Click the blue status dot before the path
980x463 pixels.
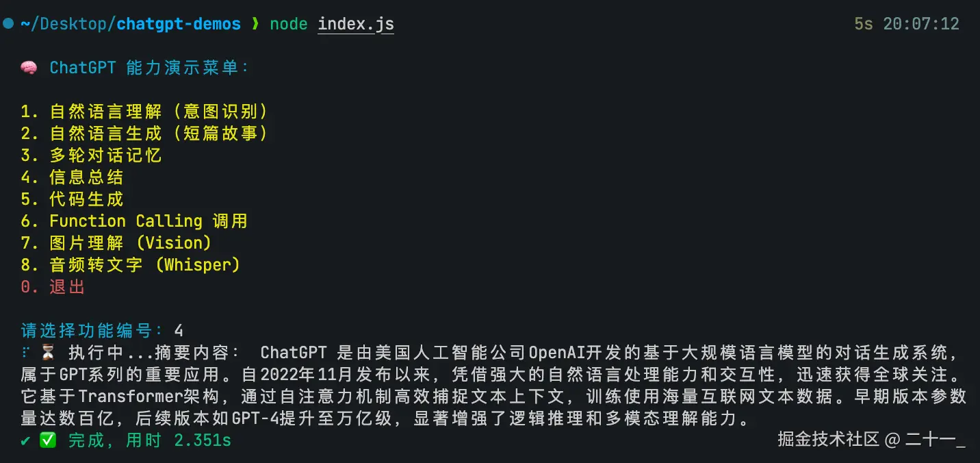[x=8, y=24]
